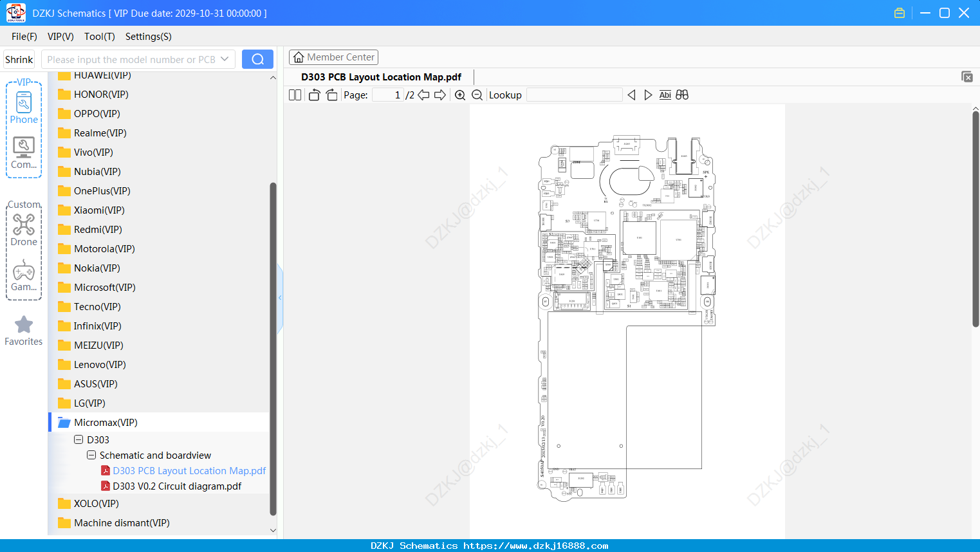Expand the ASUS(VIP) folder
The image size is (980, 552).
coord(88,384)
